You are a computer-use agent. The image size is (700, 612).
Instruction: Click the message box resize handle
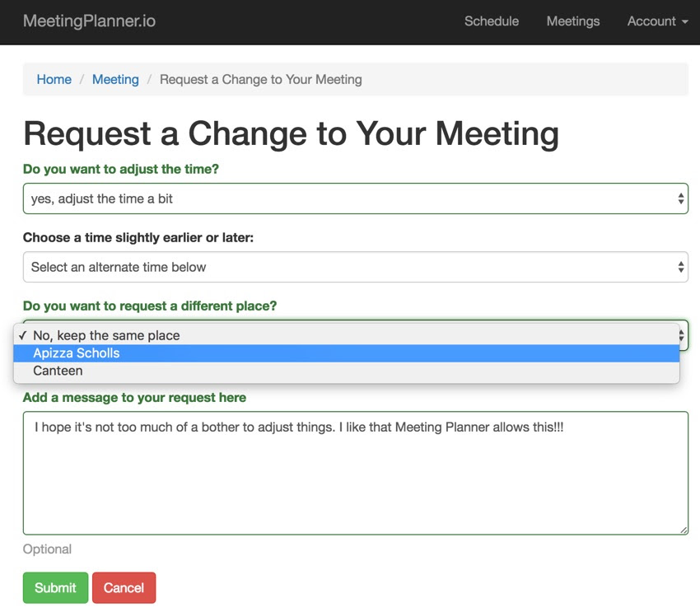point(684,530)
